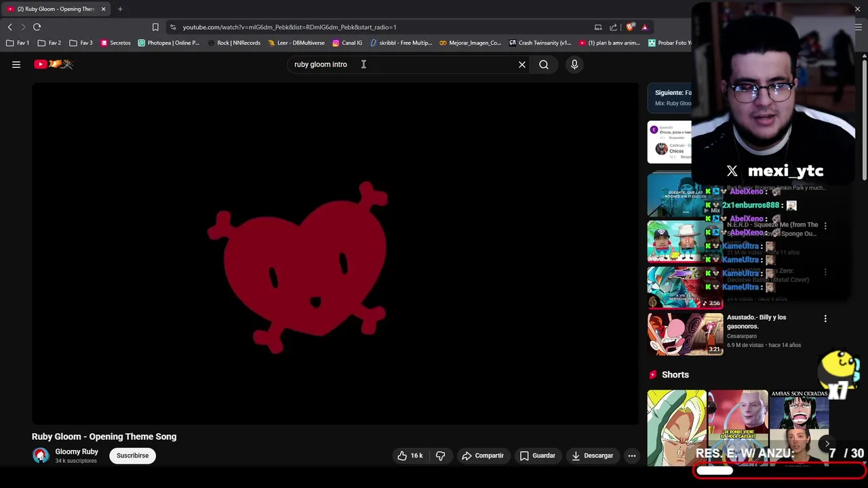Screen dimensions: 868x488
Task: Close the Ruby Gloom browser tab
Action: [103, 9]
